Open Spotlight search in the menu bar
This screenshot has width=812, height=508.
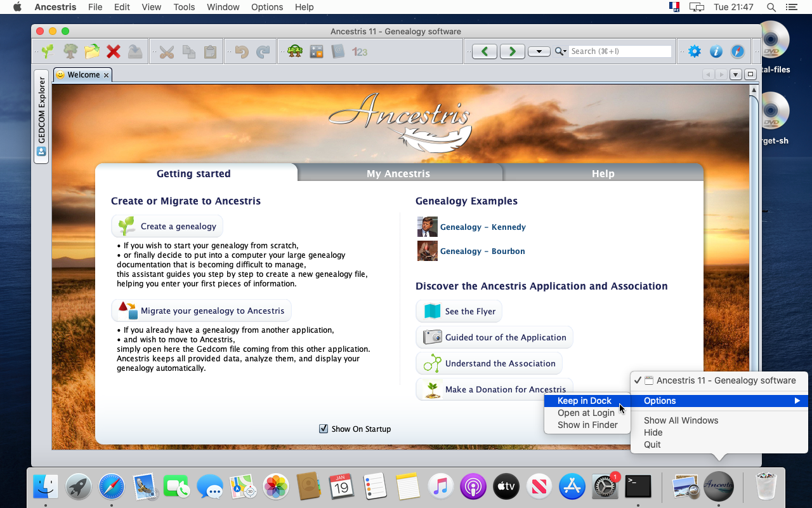point(771,7)
